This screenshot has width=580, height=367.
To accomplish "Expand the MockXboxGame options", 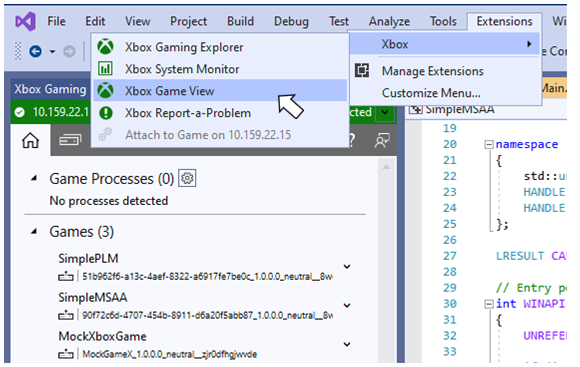I will 347,344.
